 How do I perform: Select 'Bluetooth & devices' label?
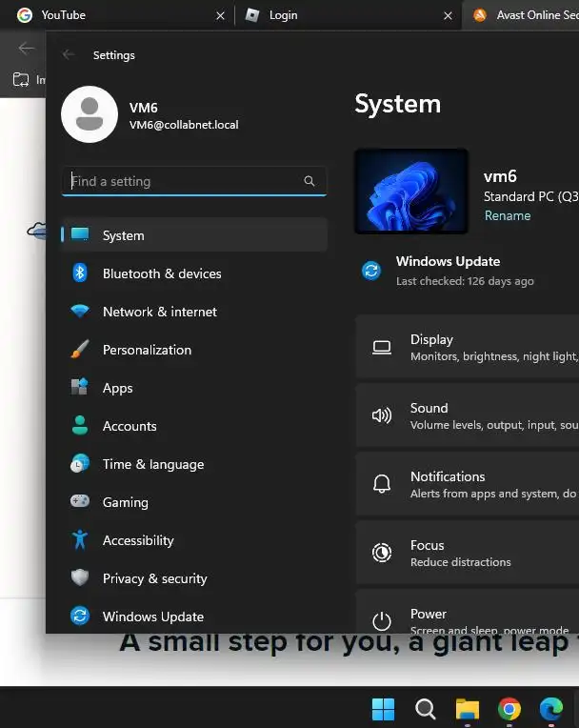(x=162, y=273)
